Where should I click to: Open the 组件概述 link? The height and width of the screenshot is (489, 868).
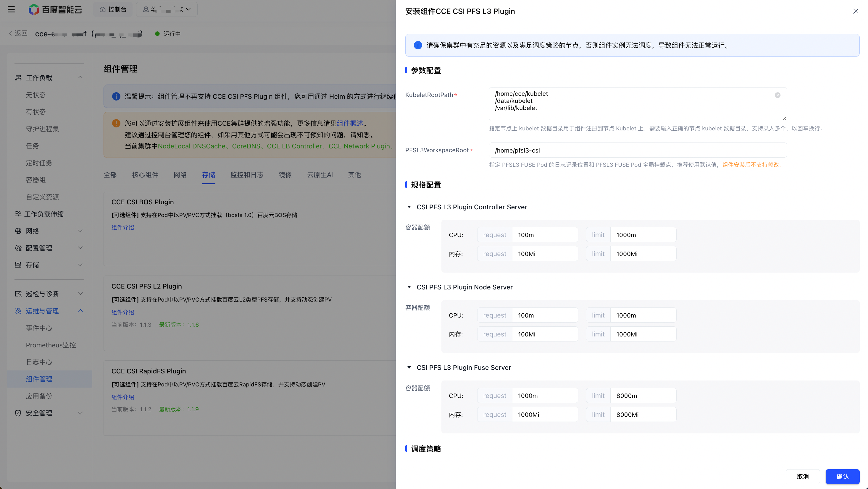click(x=350, y=123)
